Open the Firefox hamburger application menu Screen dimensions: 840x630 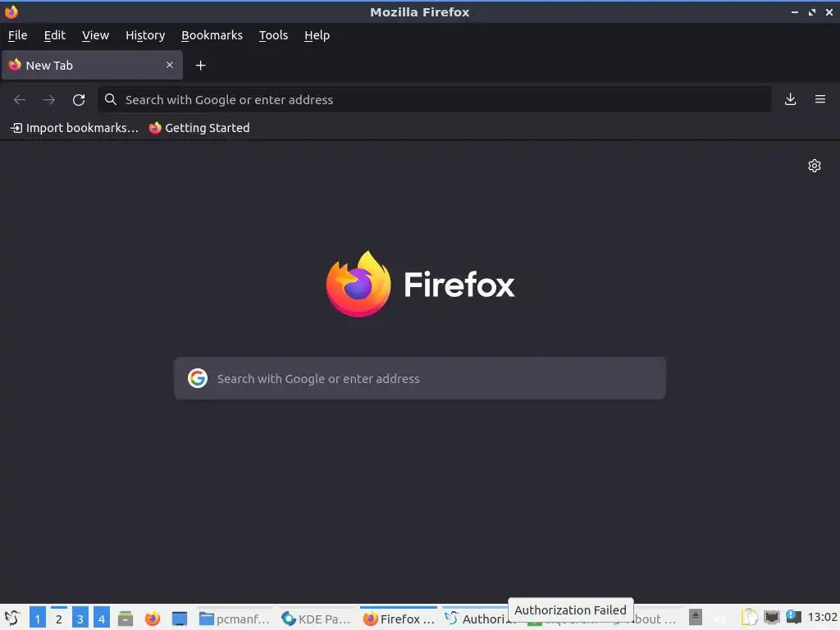pyautogui.click(x=820, y=99)
